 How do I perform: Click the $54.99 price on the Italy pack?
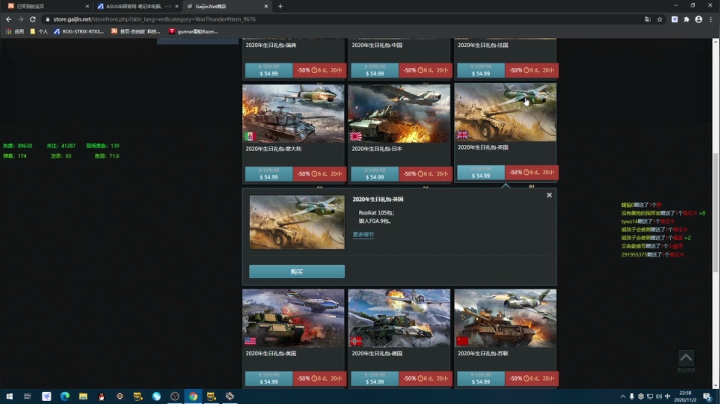click(269, 174)
